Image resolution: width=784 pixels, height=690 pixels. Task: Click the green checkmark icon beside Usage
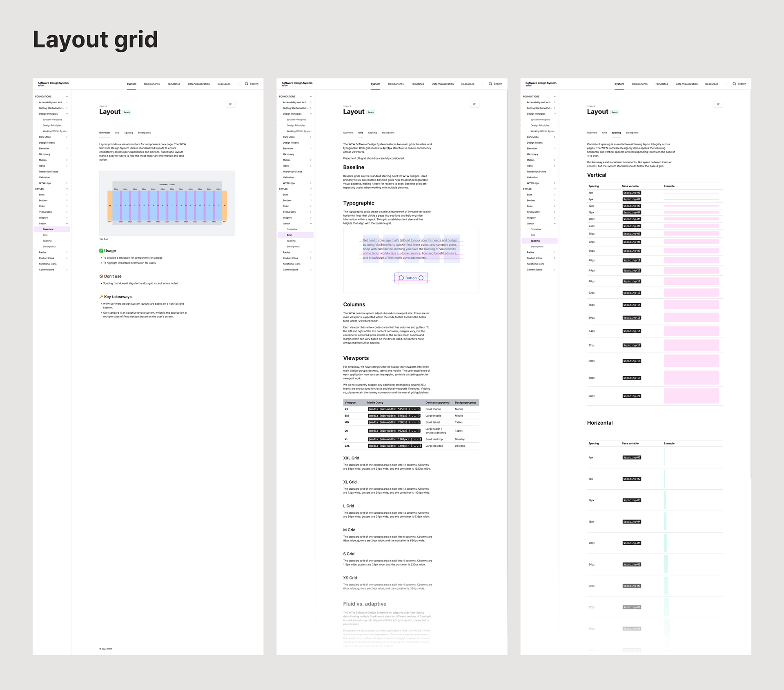click(x=101, y=251)
